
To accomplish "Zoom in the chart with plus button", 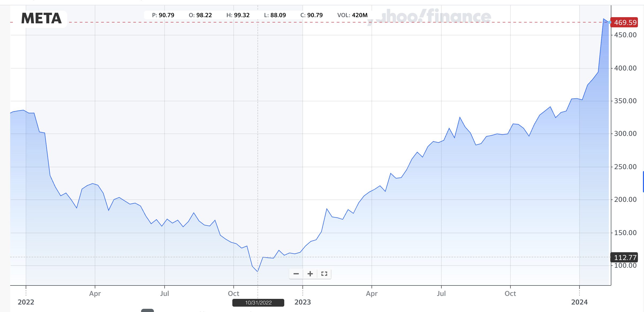I will pyautogui.click(x=310, y=274).
